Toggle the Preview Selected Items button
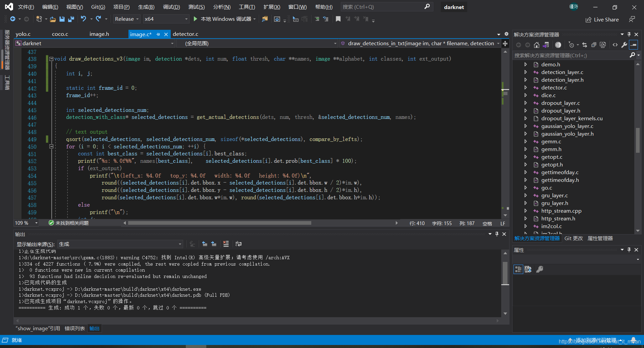The width and height of the screenshot is (644, 348). 633,45
